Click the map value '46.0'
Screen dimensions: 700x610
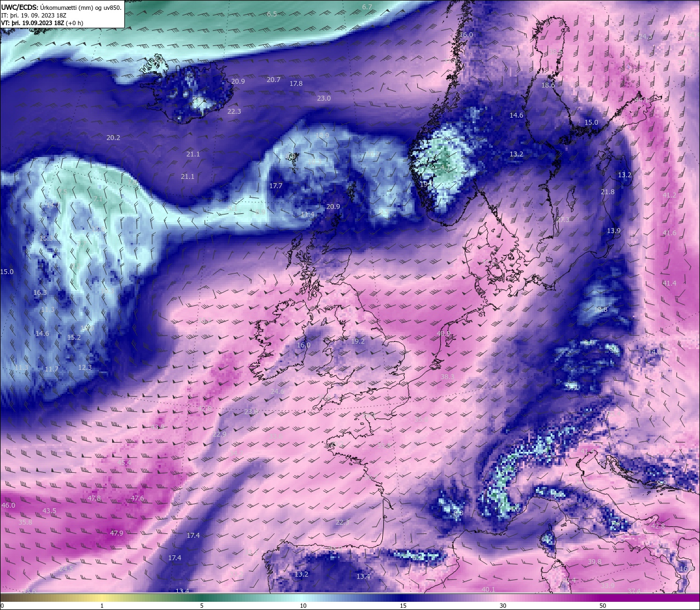tap(8, 506)
